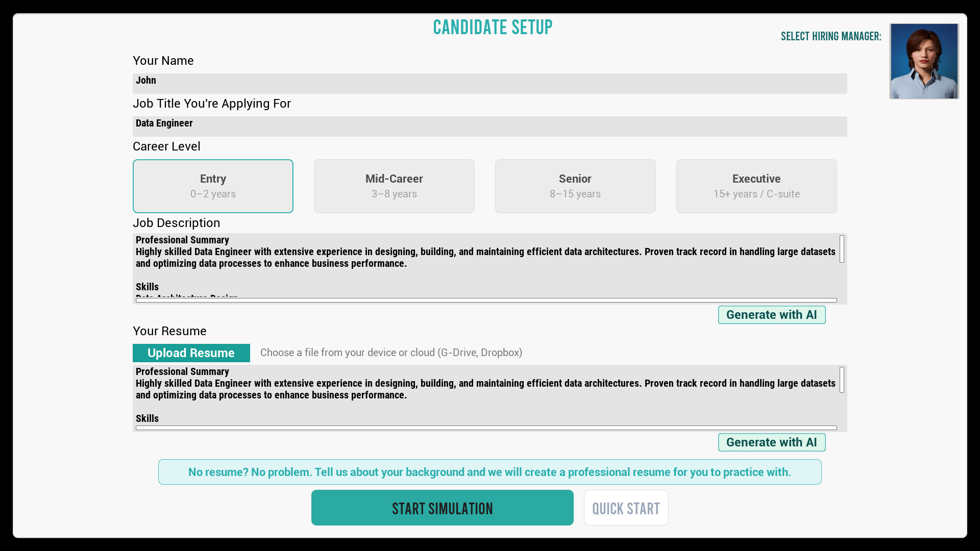Click the Your Name input field

pos(490,83)
